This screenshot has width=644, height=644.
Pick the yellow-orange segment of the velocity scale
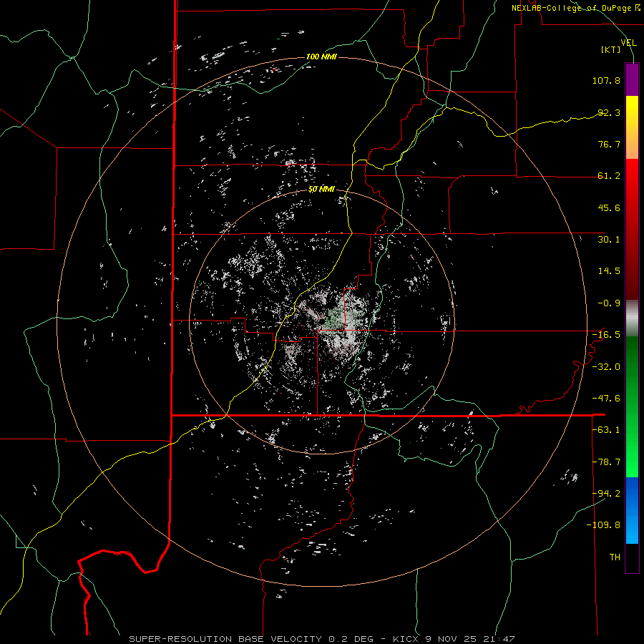pos(632,127)
